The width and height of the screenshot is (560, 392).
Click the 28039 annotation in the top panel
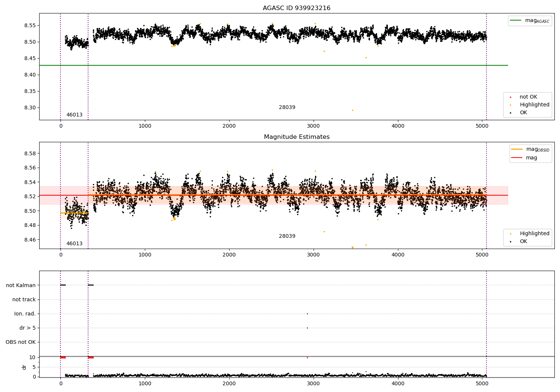[287, 108]
